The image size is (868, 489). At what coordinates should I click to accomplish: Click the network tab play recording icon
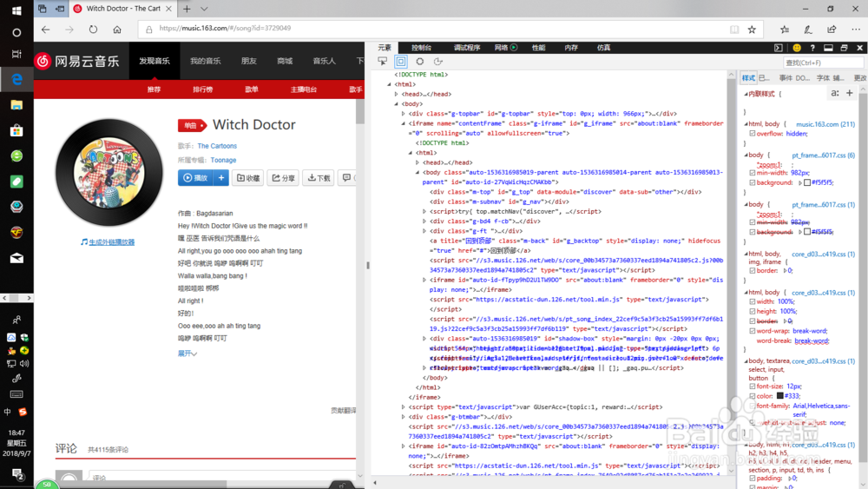pos(514,48)
